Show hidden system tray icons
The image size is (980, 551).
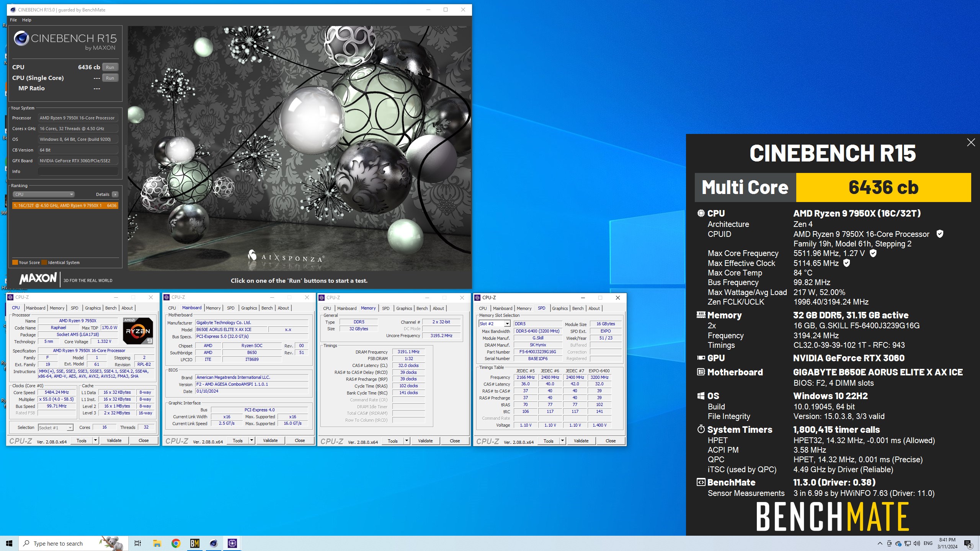click(880, 543)
